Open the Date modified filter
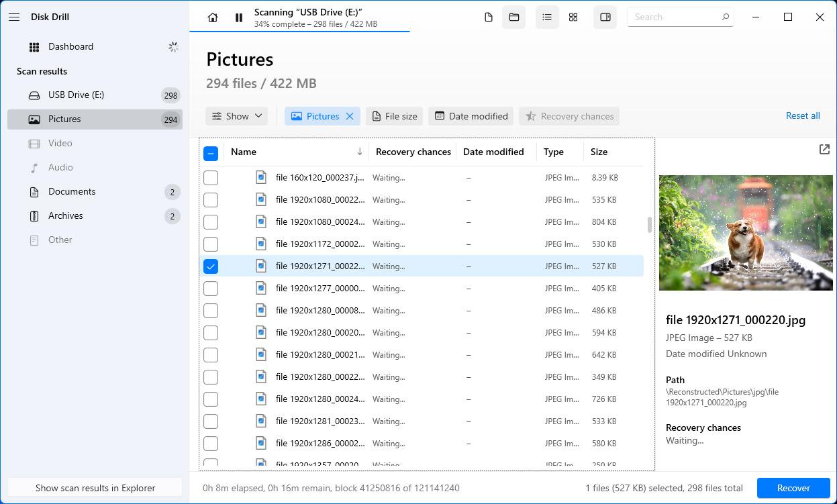 [x=471, y=116]
